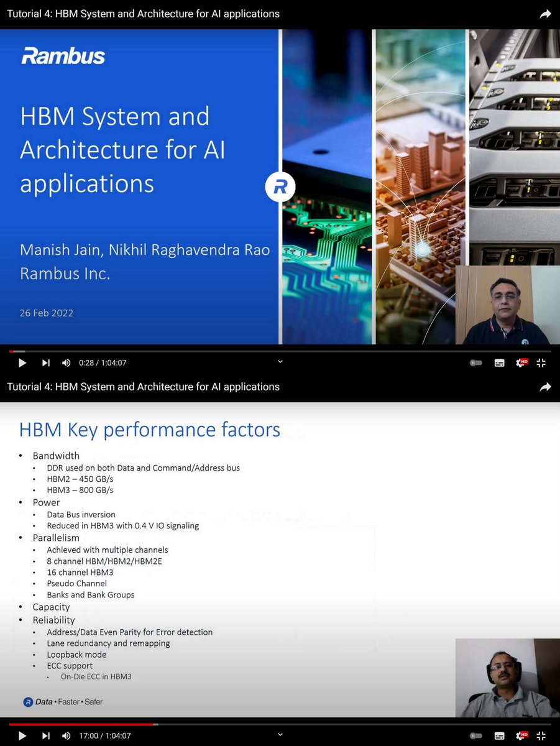Click the 'Data Bus inversion' bullet
560x746 pixels.
pyautogui.click(x=81, y=514)
